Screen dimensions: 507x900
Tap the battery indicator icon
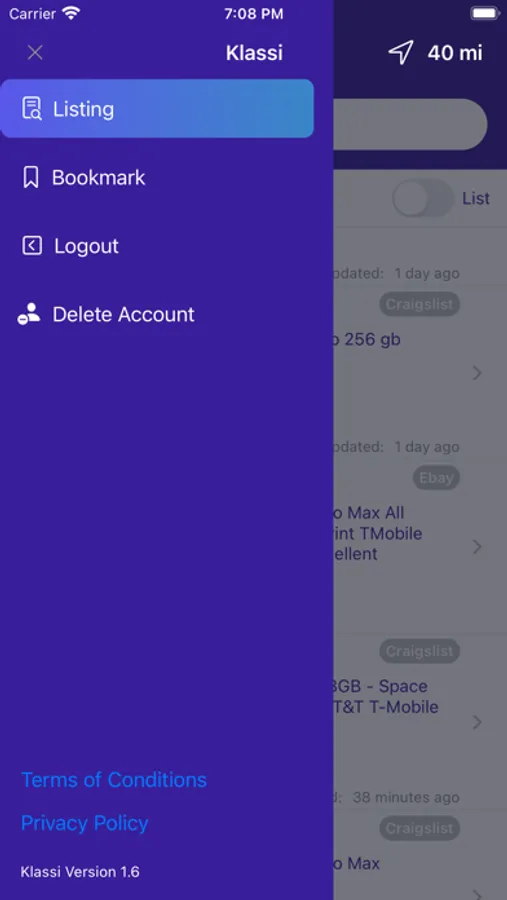point(485,13)
